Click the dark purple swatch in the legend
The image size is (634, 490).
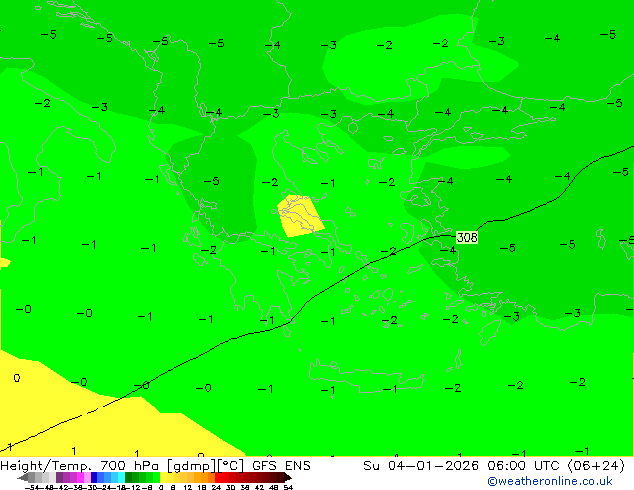(59, 477)
